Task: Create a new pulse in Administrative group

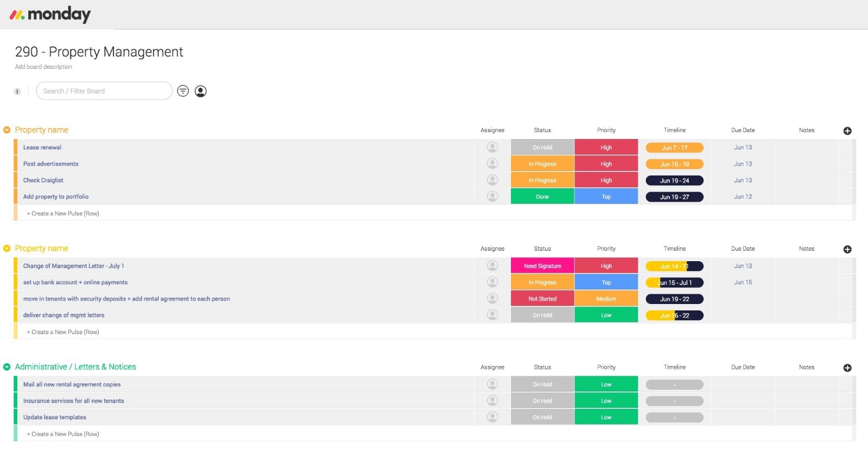Action: pyautogui.click(x=63, y=434)
